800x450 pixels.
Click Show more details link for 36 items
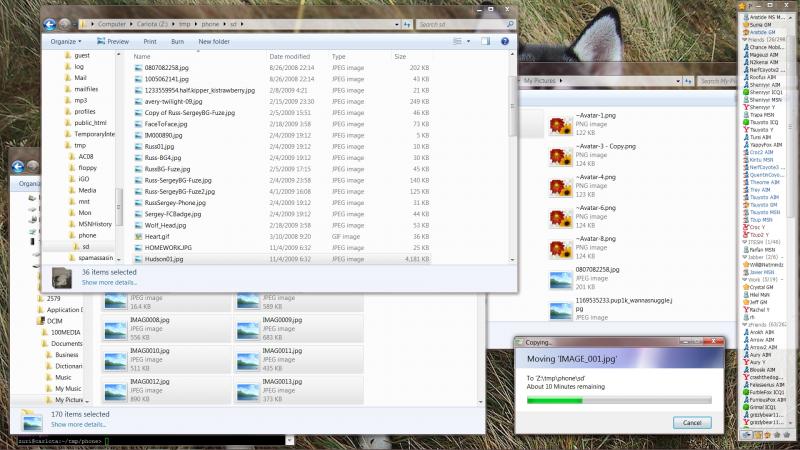(109, 283)
